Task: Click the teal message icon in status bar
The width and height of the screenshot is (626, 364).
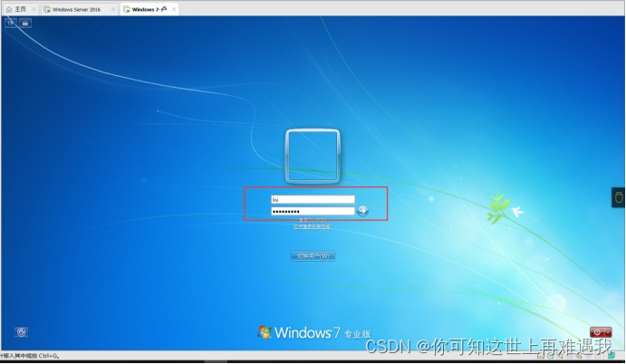Action: pos(612,355)
